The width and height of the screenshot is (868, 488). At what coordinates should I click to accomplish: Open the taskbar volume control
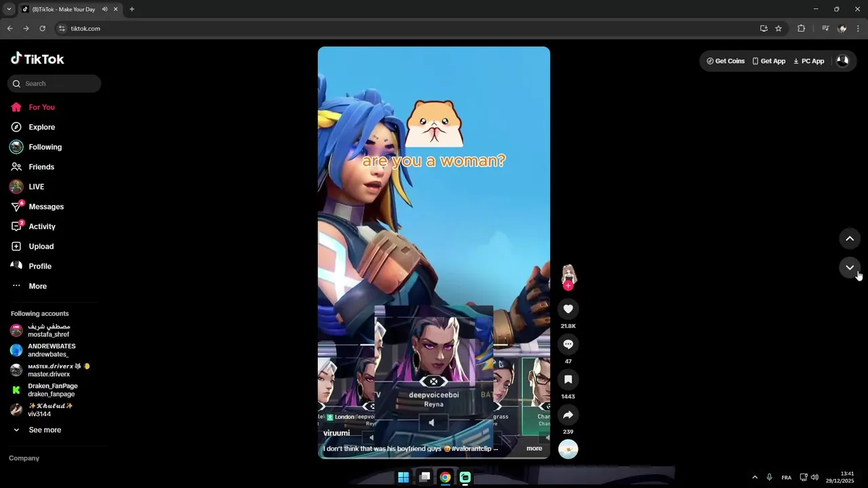[814, 477]
